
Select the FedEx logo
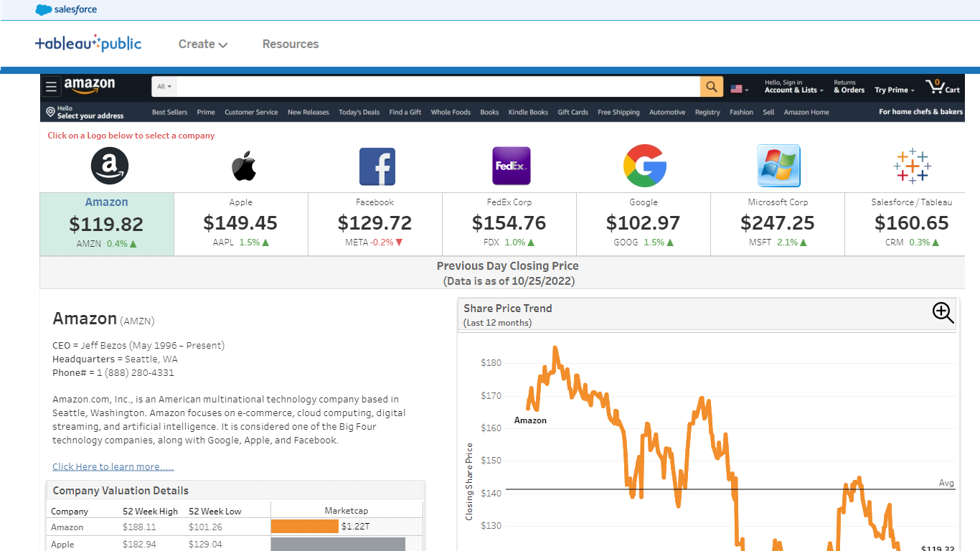tap(512, 166)
